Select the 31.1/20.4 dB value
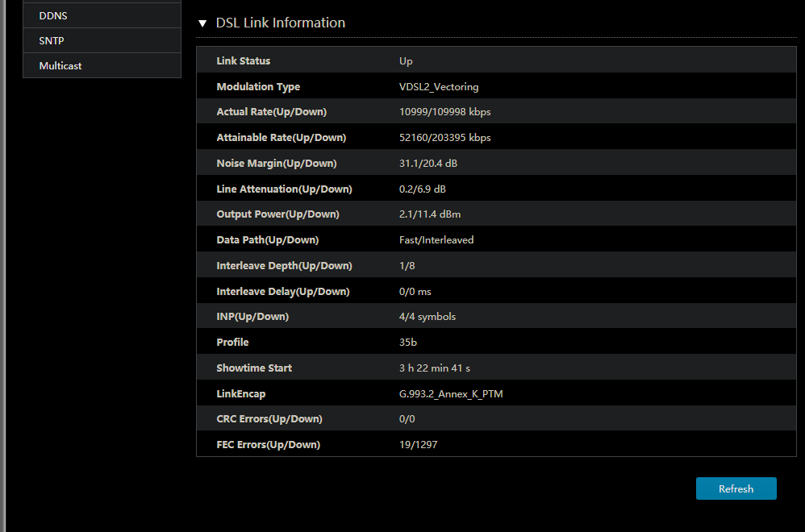 pos(428,163)
